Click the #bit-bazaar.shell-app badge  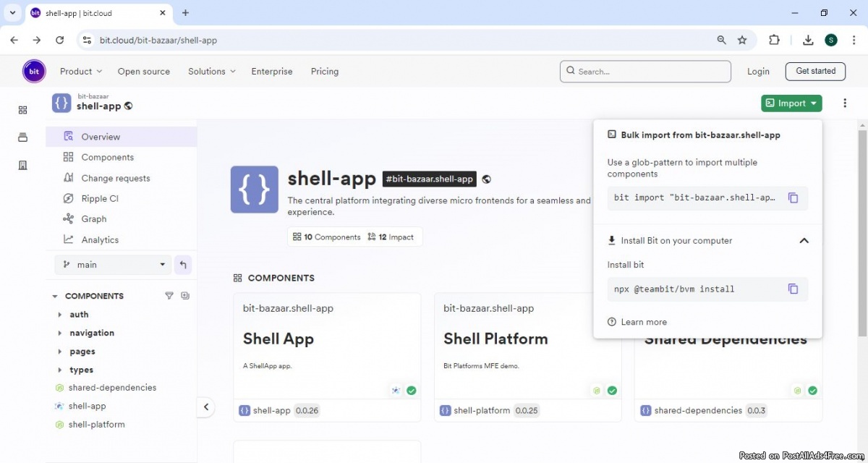click(x=430, y=179)
